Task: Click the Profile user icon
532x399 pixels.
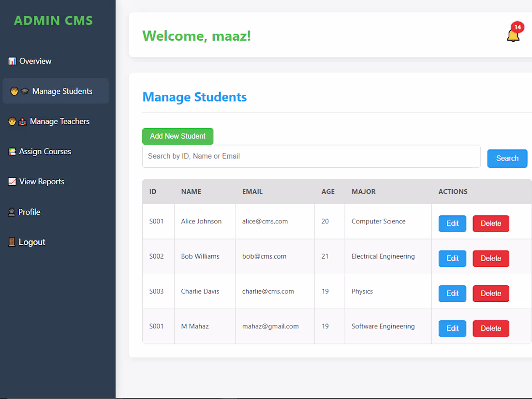Action: 11,212
